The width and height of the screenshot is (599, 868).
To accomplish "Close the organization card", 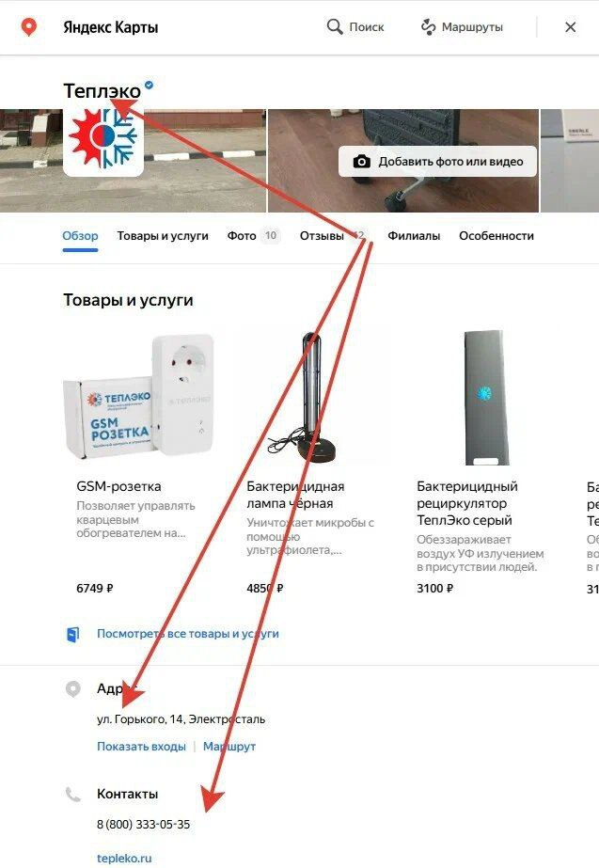I will click(x=570, y=26).
